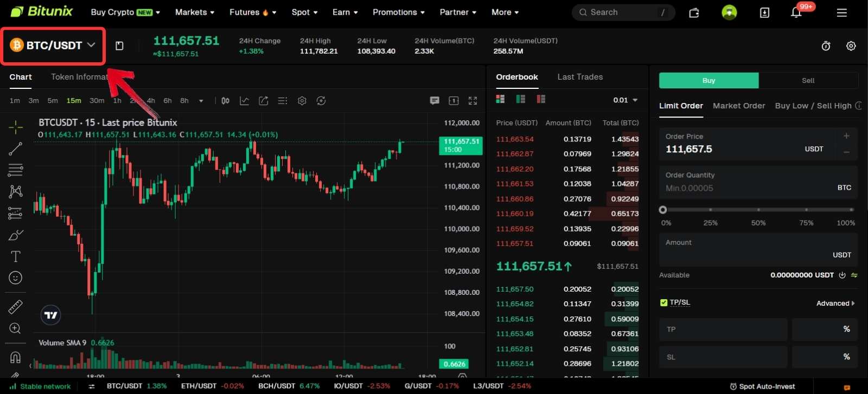Expand the Futures menu
868x394 pixels.
tap(253, 12)
